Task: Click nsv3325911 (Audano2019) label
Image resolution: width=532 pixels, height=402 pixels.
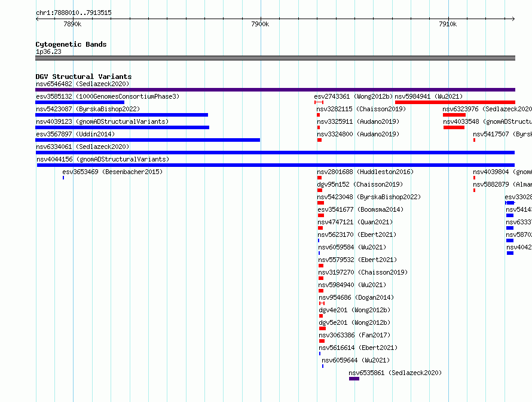Action: (358, 121)
